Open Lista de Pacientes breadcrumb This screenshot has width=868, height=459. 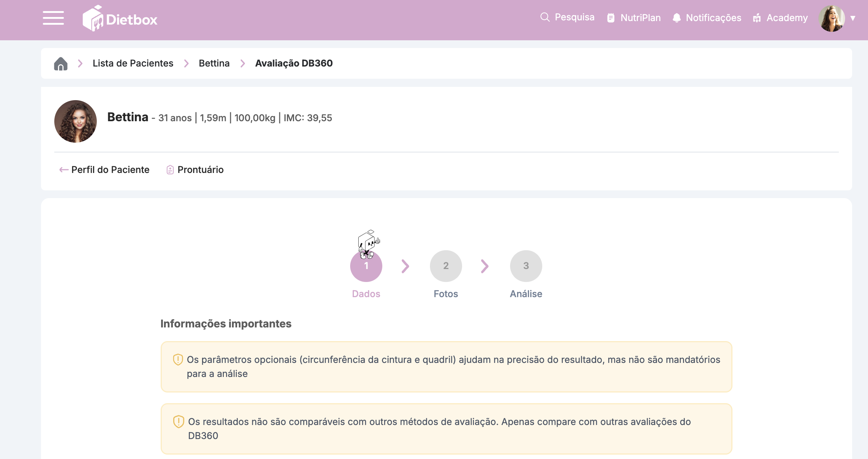(133, 64)
